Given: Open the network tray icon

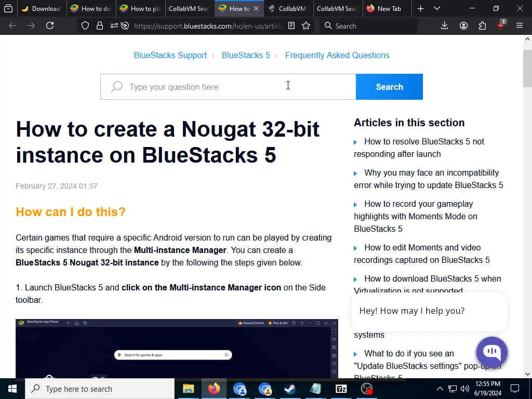Looking at the screenshot, I should tap(453, 389).
